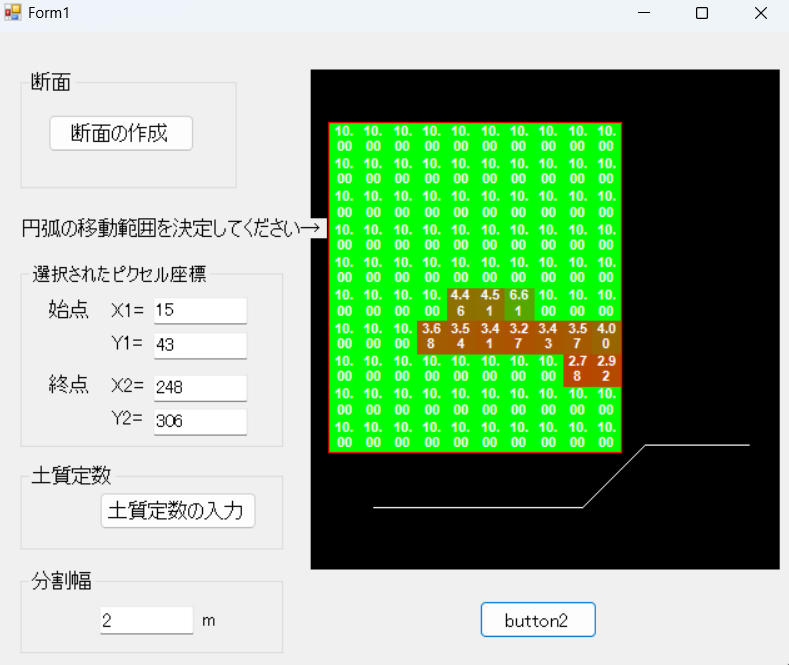
Task: Minimize the Form1 window
Action: pyautogui.click(x=645, y=13)
